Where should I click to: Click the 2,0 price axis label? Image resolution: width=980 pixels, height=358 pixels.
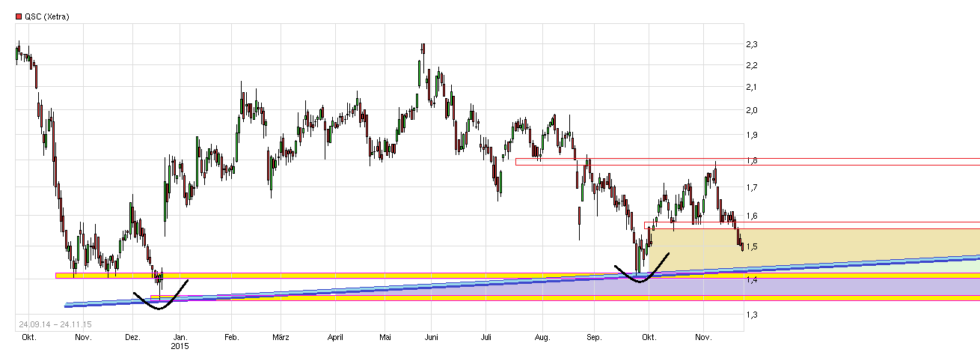click(x=750, y=111)
